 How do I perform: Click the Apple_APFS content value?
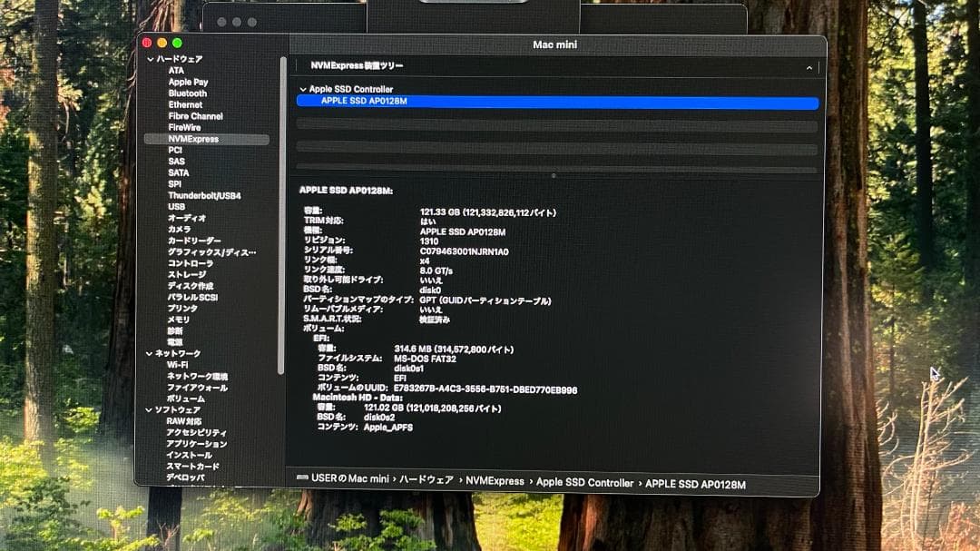tap(388, 428)
